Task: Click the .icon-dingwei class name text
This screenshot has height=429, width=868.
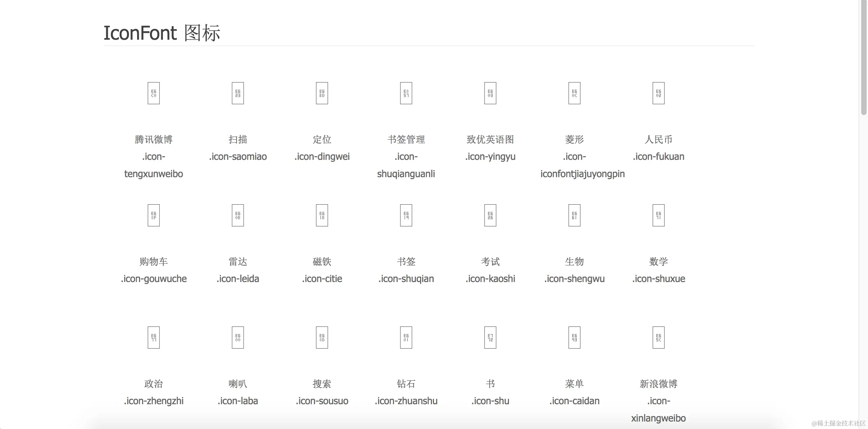Action: click(x=322, y=156)
